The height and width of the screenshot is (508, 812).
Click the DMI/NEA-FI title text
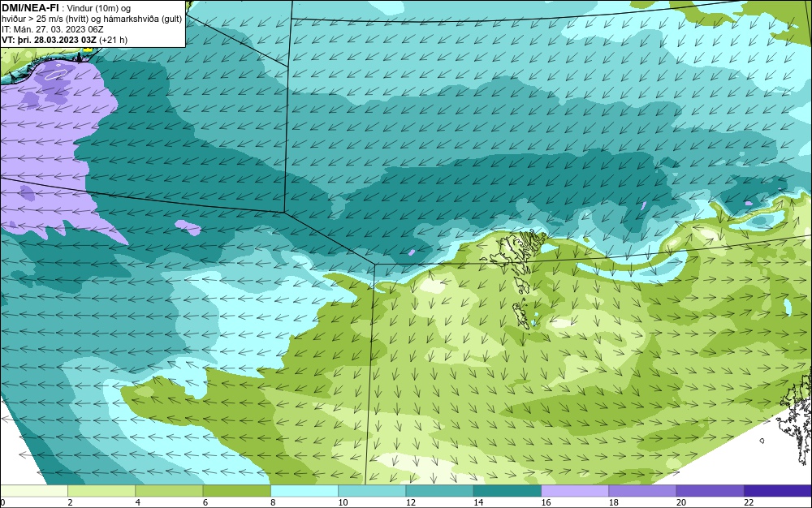tap(29, 7)
